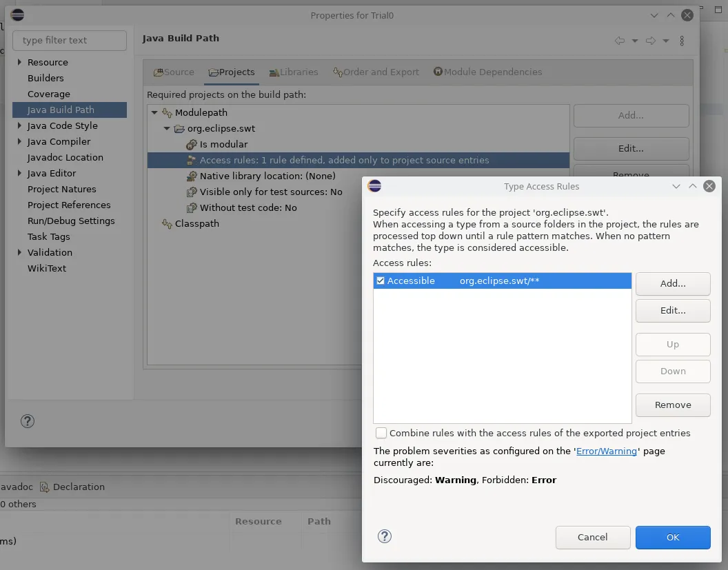Select Coverage in properties list

[49, 94]
